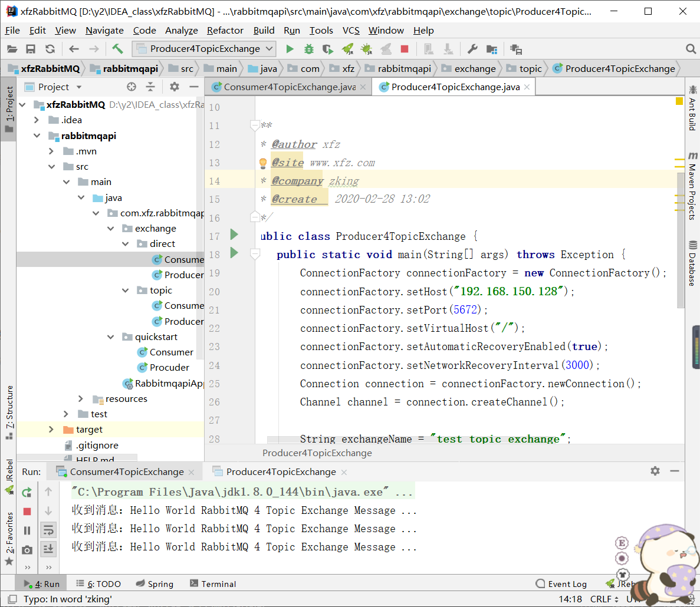
Task: Click the Search Everywhere magnifier icon
Action: point(691,49)
